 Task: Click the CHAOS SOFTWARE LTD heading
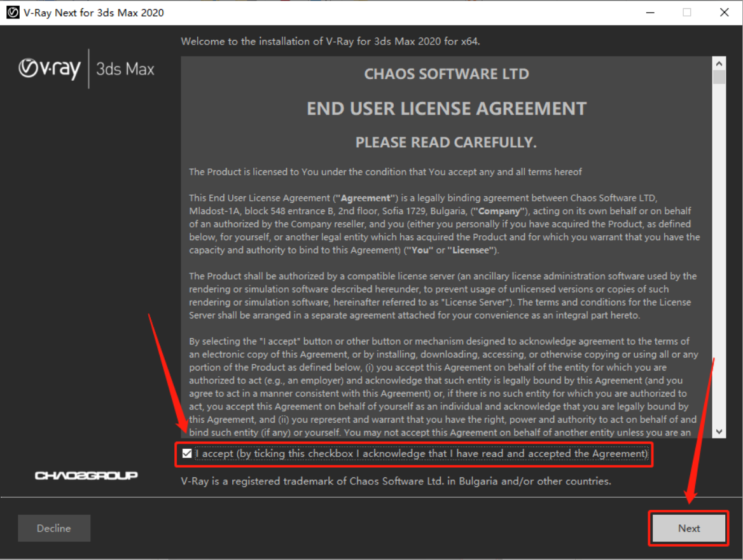click(446, 74)
